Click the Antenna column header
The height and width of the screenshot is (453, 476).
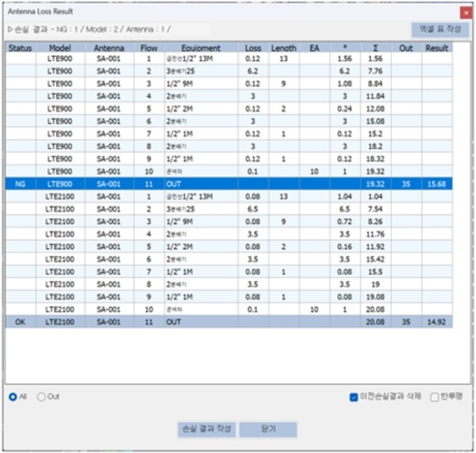(109, 48)
